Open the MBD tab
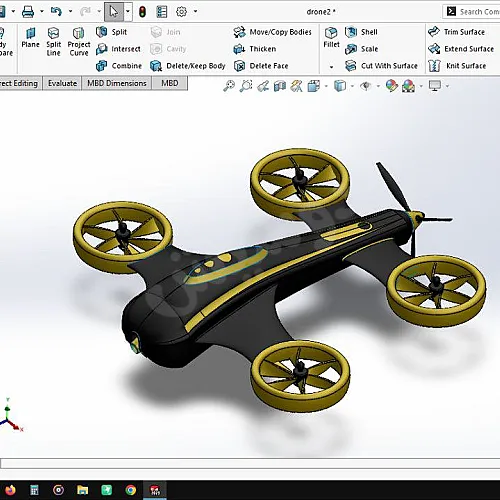 click(170, 83)
